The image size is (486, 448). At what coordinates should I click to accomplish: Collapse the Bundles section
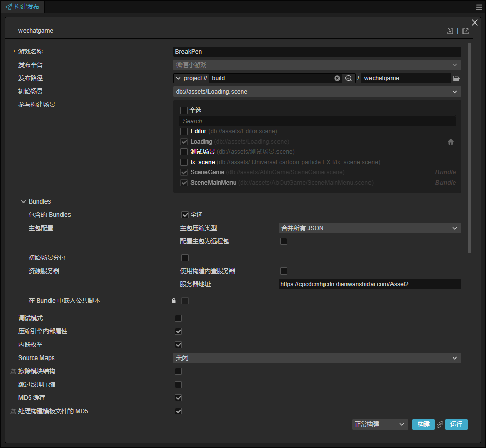click(23, 201)
